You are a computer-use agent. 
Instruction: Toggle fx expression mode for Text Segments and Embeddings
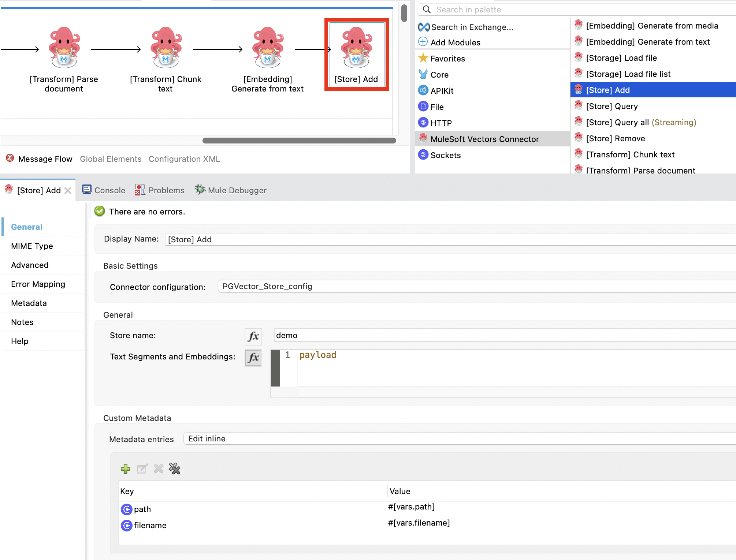point(253,357)
